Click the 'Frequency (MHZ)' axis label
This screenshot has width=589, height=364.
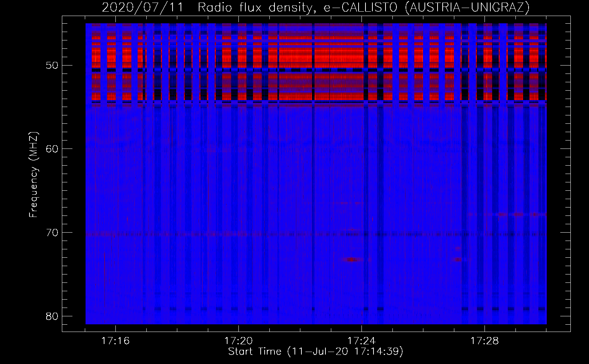[33, 175]
